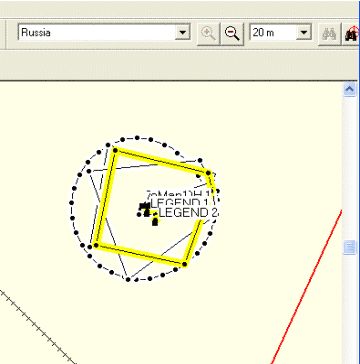The height and width of the screenshot is (364, 360).
Task: Click the LEGEND 2 map label
Action: pyautogui.click(x=189, y=212)
